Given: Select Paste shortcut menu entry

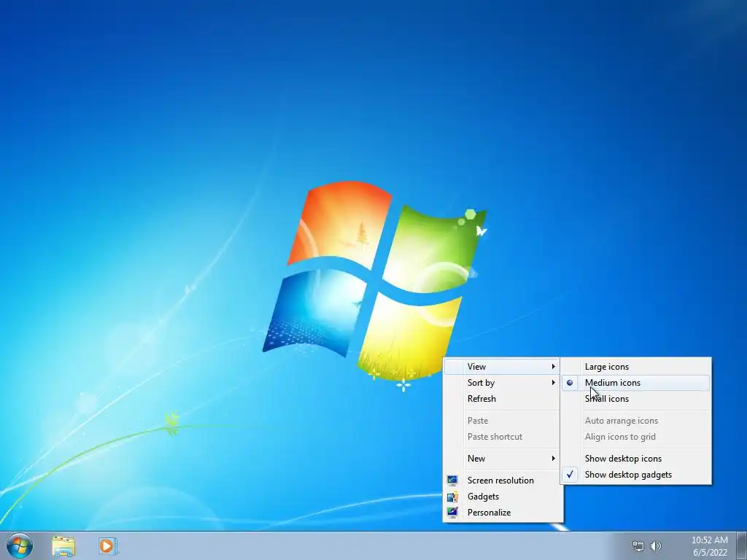Looking at the screenshot, I should (503, 437).
